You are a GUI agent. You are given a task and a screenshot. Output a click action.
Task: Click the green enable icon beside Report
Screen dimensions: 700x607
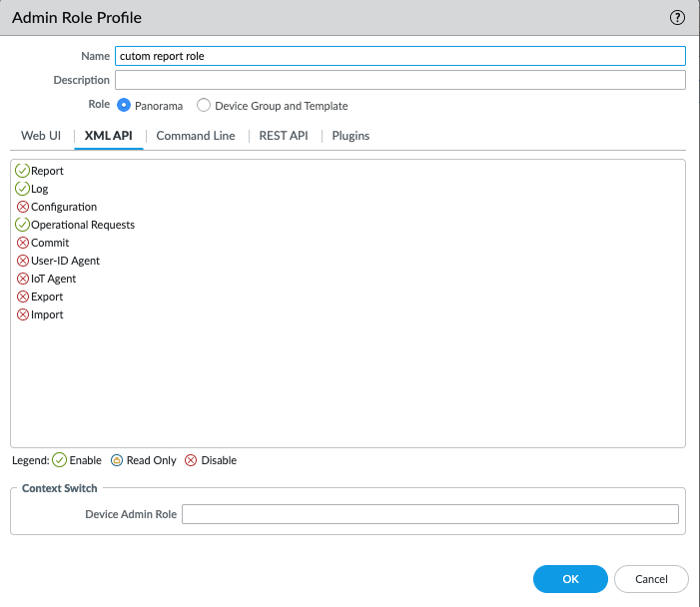coord(23,171)
